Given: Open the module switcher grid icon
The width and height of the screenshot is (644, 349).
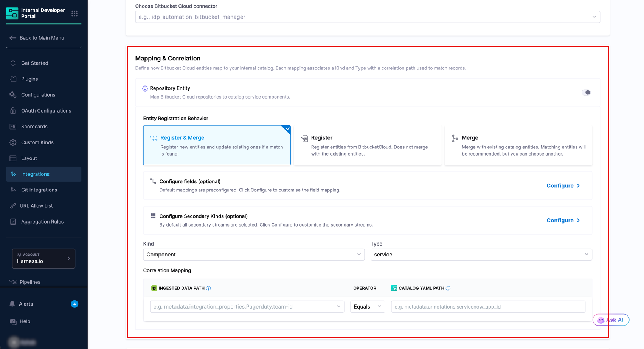Looking at the screenshot, I should click(74, 13).
